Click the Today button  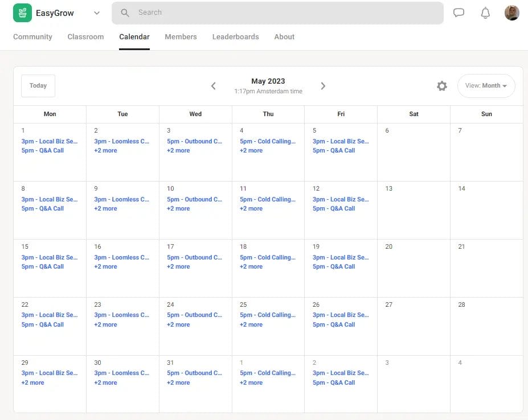coord(38,86)
